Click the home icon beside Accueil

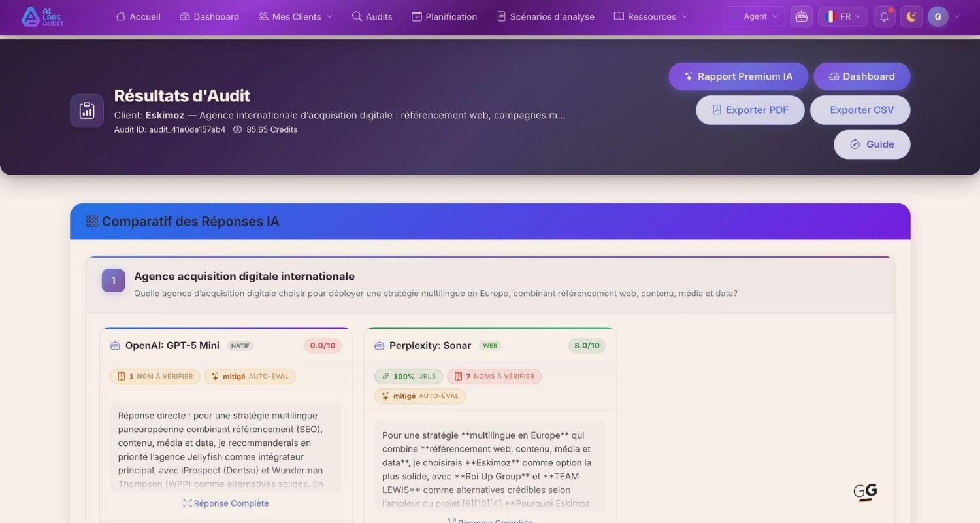coord(120,16)
